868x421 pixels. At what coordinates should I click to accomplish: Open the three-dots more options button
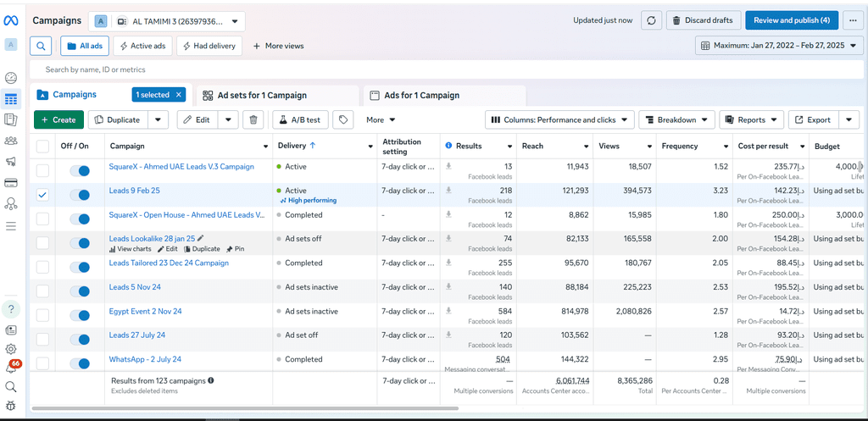(x=853, y=20)
